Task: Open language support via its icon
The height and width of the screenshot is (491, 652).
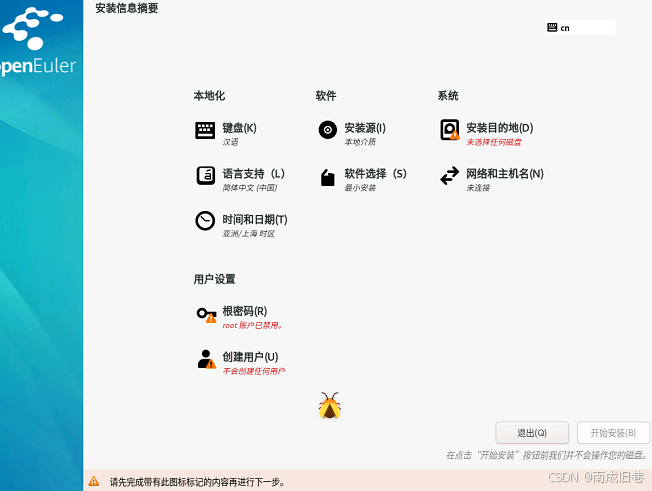Action: tap(205, 176)
